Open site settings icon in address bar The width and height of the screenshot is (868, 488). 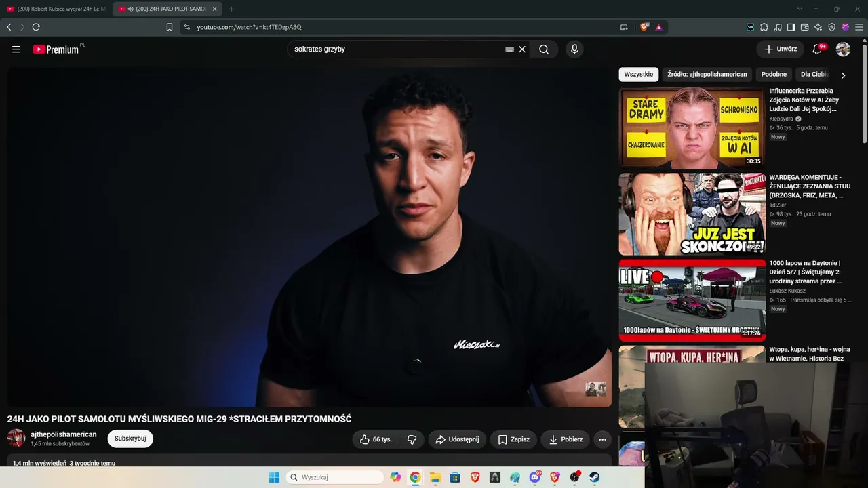(x=187, y=27)
